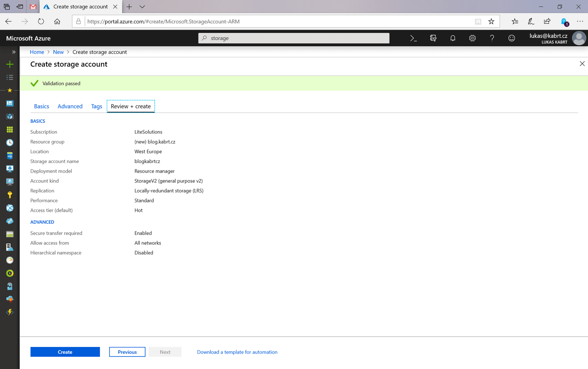Open a new browser tab with plus
Image resolution: width=588 pixels, height=369 pixels.
pos(129,7)
